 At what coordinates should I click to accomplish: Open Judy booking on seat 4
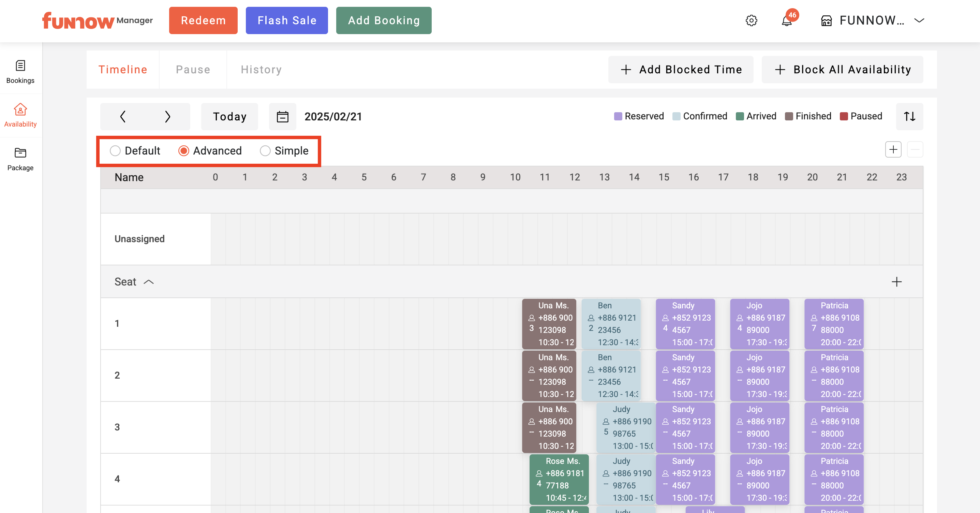[x=626, y=479]
